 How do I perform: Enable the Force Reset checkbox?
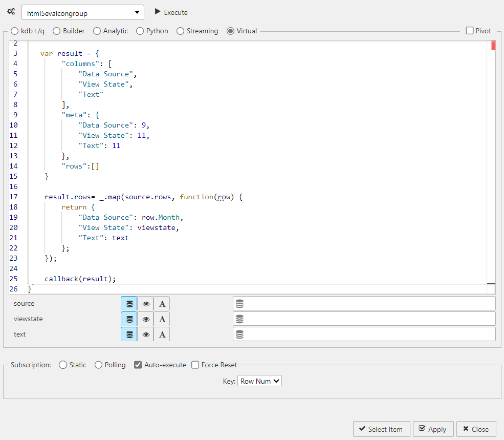click(x=195, y=365)
